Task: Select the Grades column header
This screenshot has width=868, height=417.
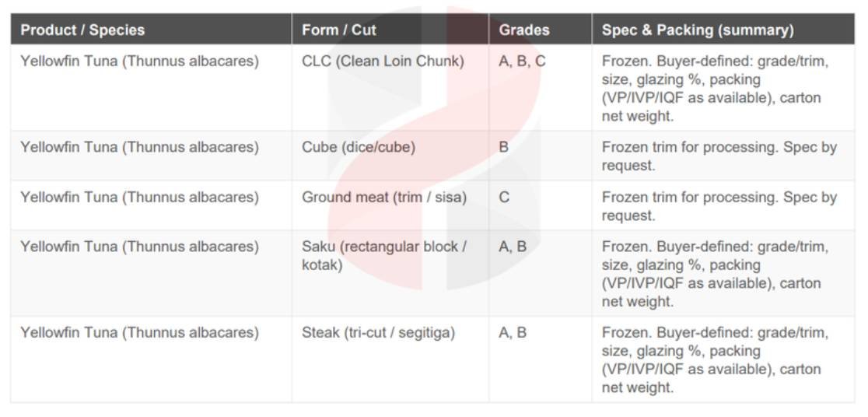Action: pos(524,30)
